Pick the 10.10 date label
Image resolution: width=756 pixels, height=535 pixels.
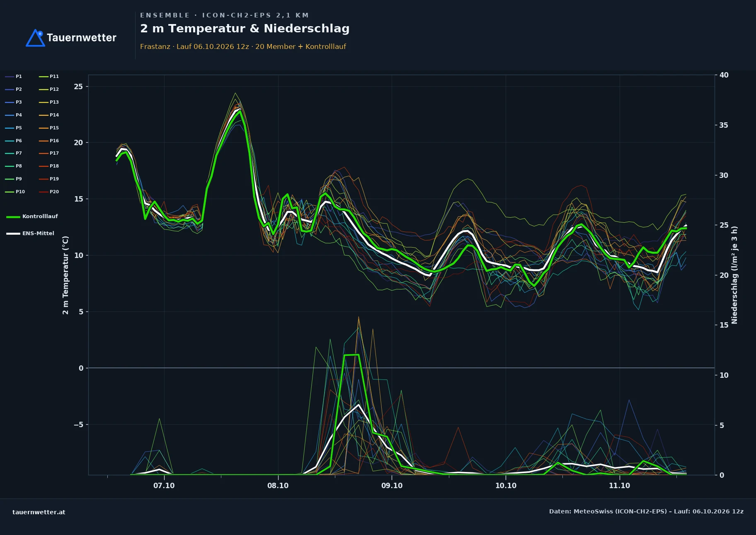(x=506, y=486)
